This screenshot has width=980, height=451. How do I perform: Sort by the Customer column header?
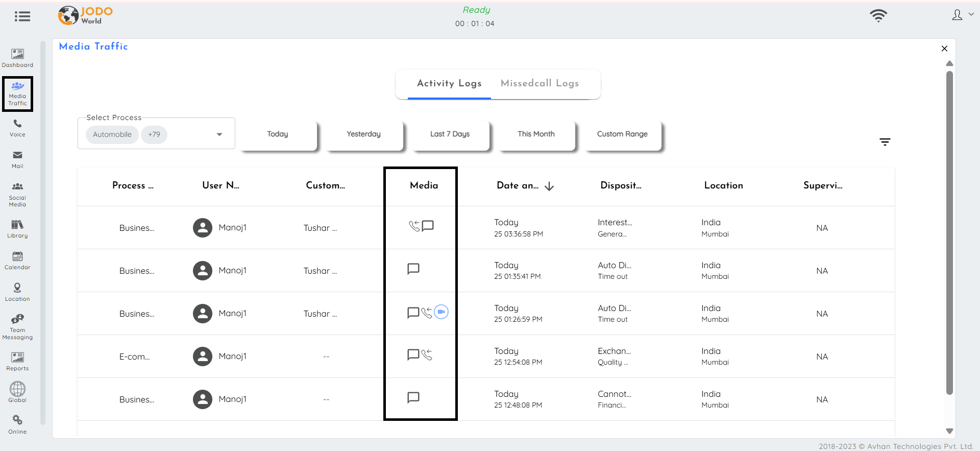coord(325,185)
